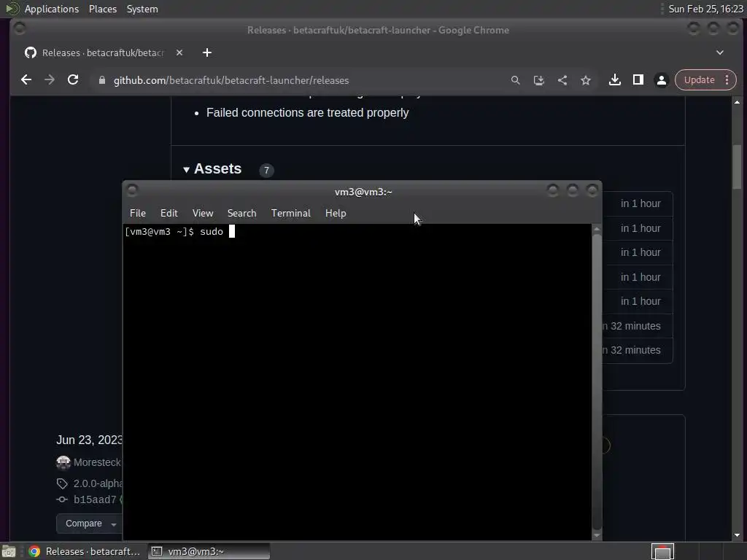
Task: Open terminal File menu
Action: [138, 214]
